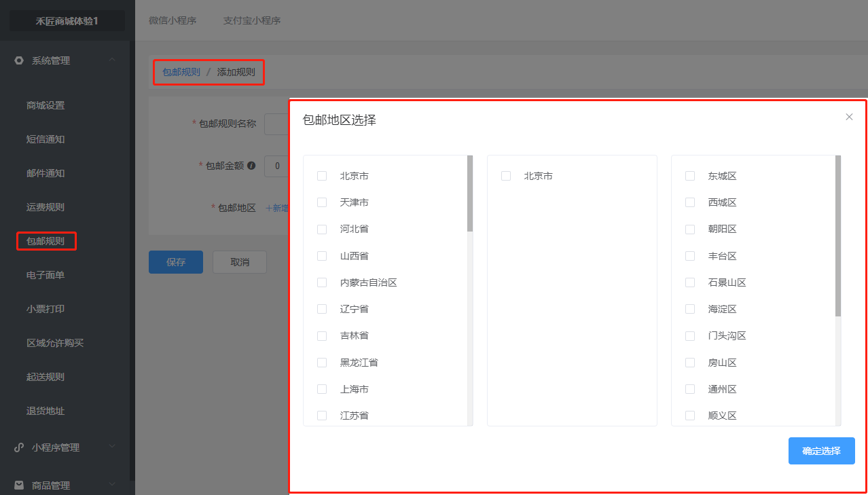Open 区域允许购买 in sidebar
The image size is (868, 495).
(55, 343)
